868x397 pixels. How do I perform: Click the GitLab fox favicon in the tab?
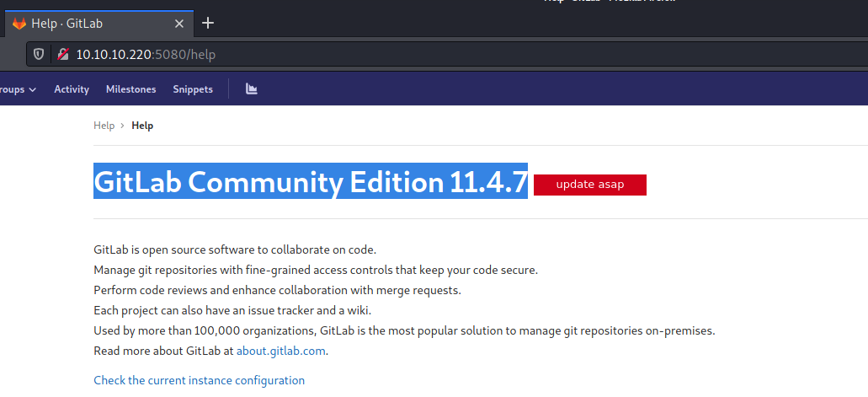click(x=19, y=23)
